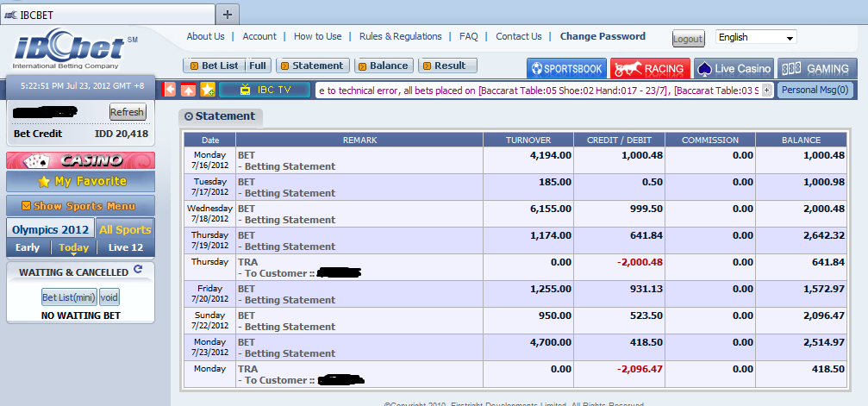Click the red left-arrow collapse icon

point(168,89)
